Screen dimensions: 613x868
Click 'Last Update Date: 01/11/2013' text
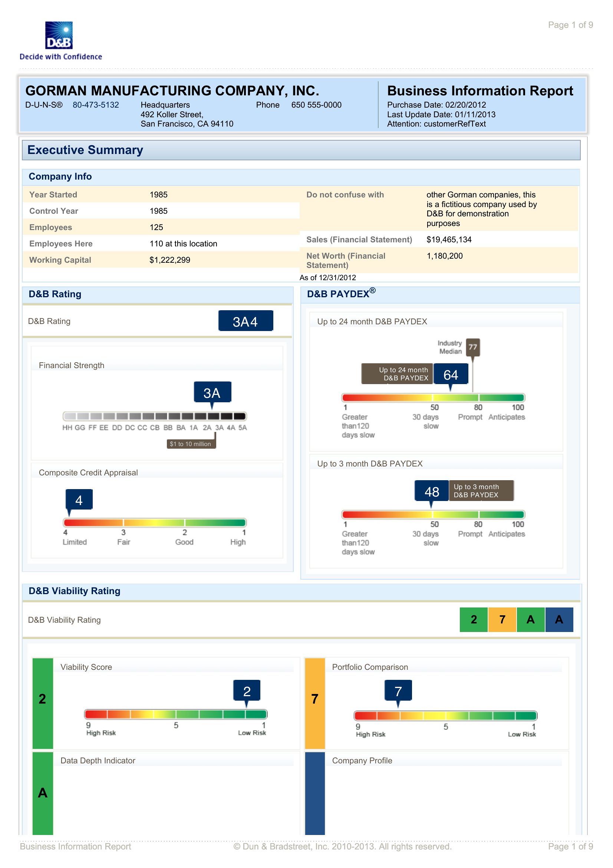[x=442, y=115]
